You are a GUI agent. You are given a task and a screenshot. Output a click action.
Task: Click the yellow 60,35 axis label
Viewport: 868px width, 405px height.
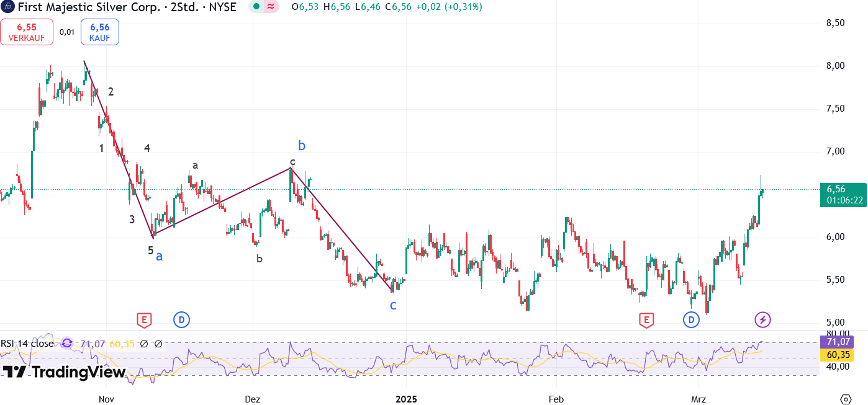(838, 354)
